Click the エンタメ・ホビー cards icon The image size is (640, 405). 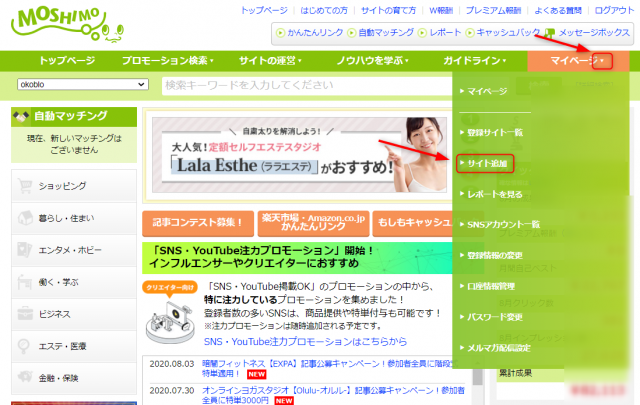pyautogui.click(x=25, y=250)
